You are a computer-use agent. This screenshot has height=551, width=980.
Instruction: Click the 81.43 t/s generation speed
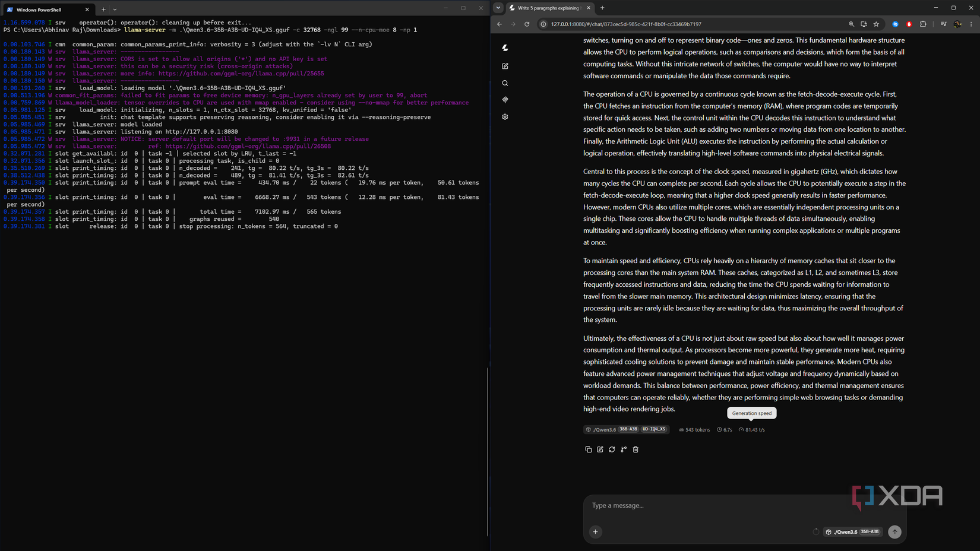tap(752, 430)
